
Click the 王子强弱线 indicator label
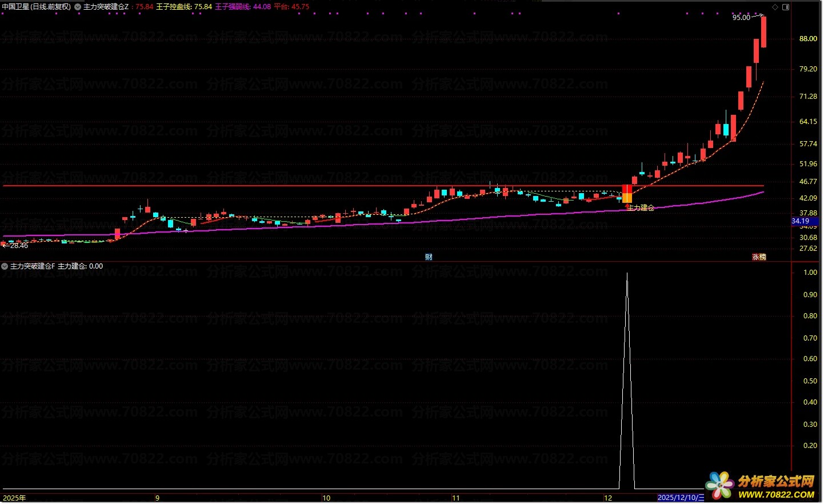coord(242,7)
